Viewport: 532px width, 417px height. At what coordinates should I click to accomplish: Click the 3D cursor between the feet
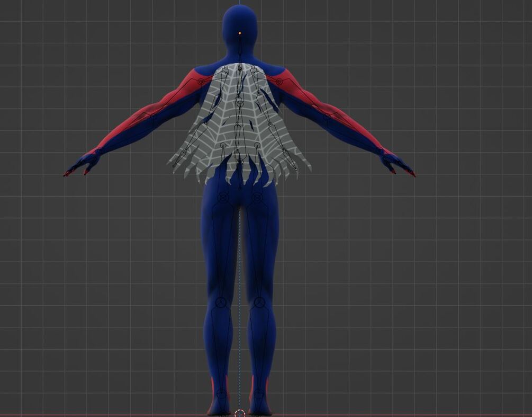[x=240, y=413]
